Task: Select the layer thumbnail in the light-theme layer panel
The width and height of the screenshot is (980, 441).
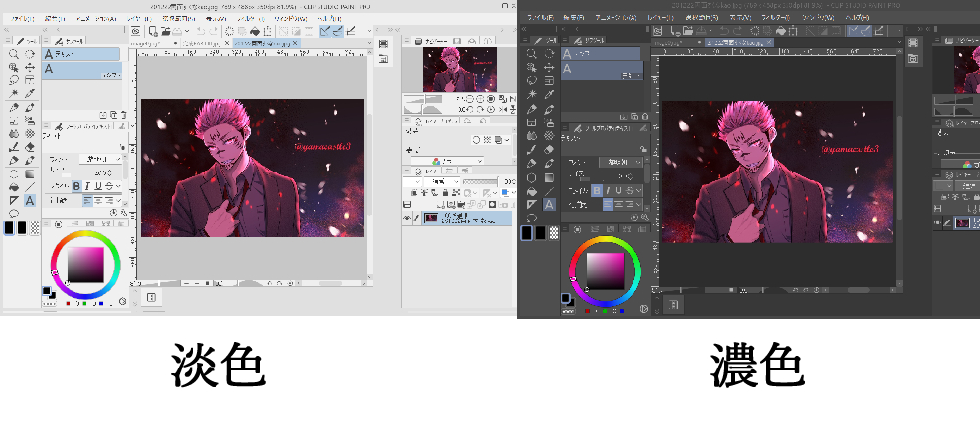Action: (432, 218)
